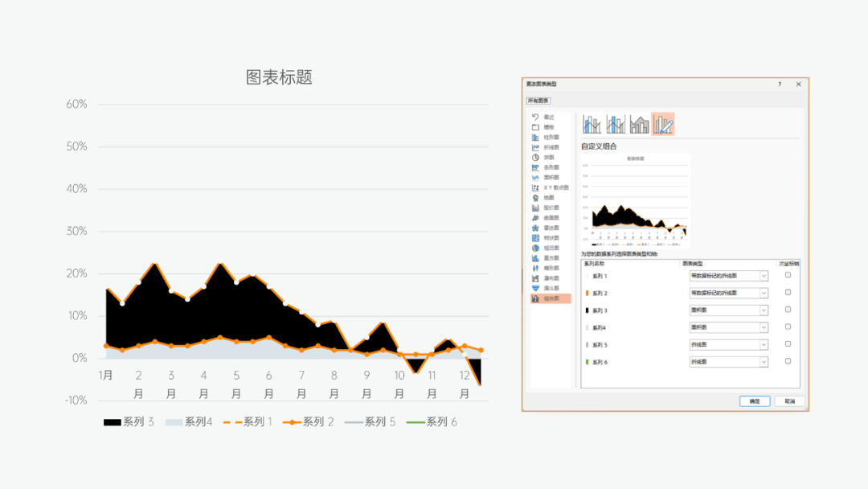Screen dimensions: 868x489
Task: Enable secondary axis for 系列 5
Action: [x=788, y=344]
